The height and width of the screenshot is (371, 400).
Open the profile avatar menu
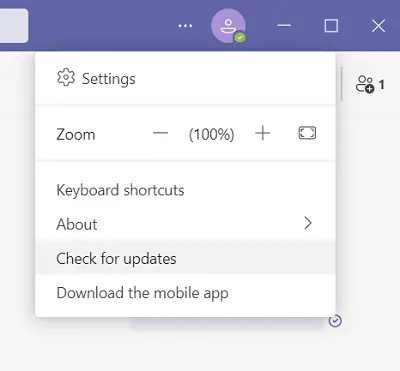coord(228,26)
